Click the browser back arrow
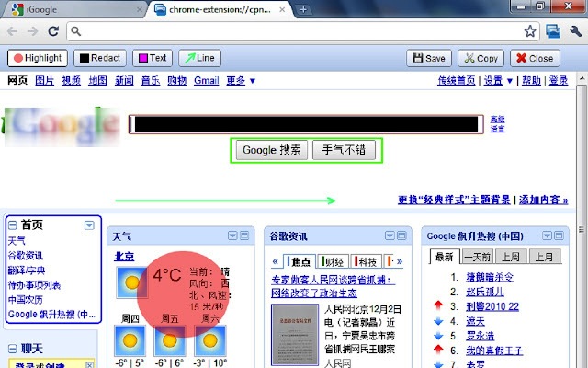Screen dimensions: 588x368 [13, 31]
